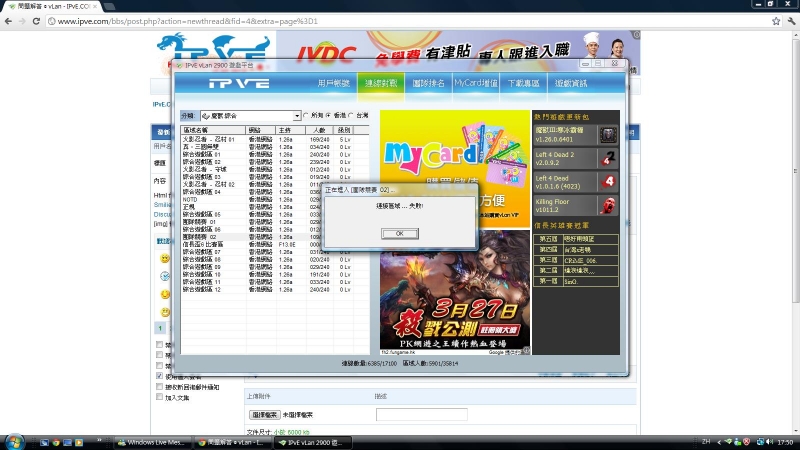800x450 pixels.
Task: Click the green vLan tray icon
Action: point(729,442)
